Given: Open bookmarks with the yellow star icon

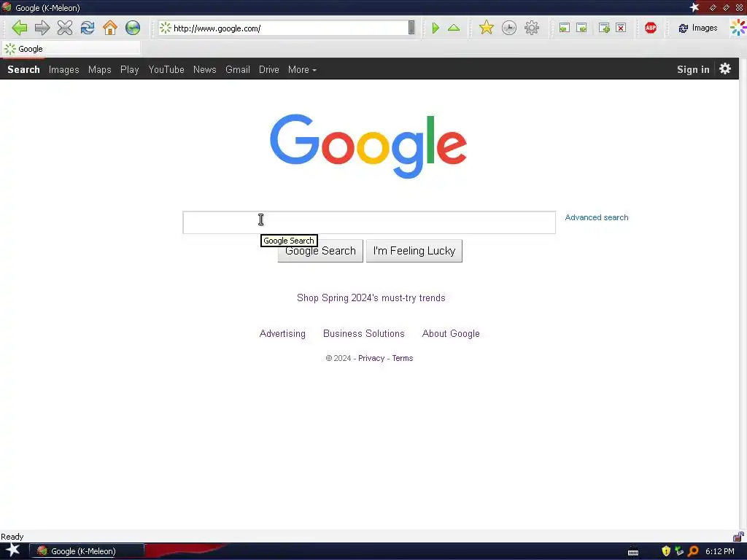Looking at the screenshot, I should coord(487,28).
